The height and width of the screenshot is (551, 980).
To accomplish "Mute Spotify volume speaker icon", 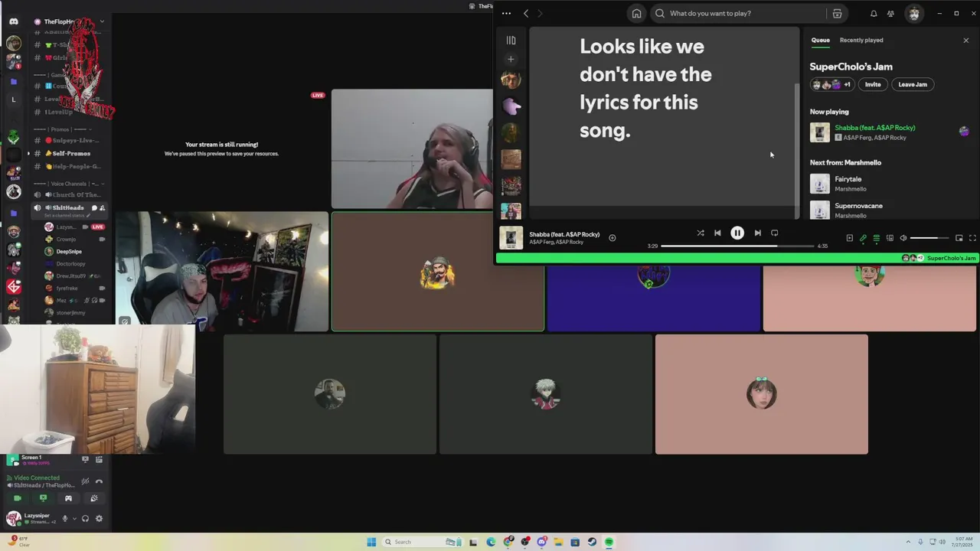I will (903, 238).
